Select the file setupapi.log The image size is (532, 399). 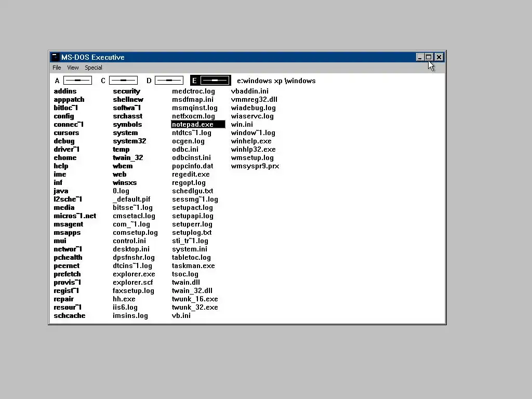(x=193, y=216)
